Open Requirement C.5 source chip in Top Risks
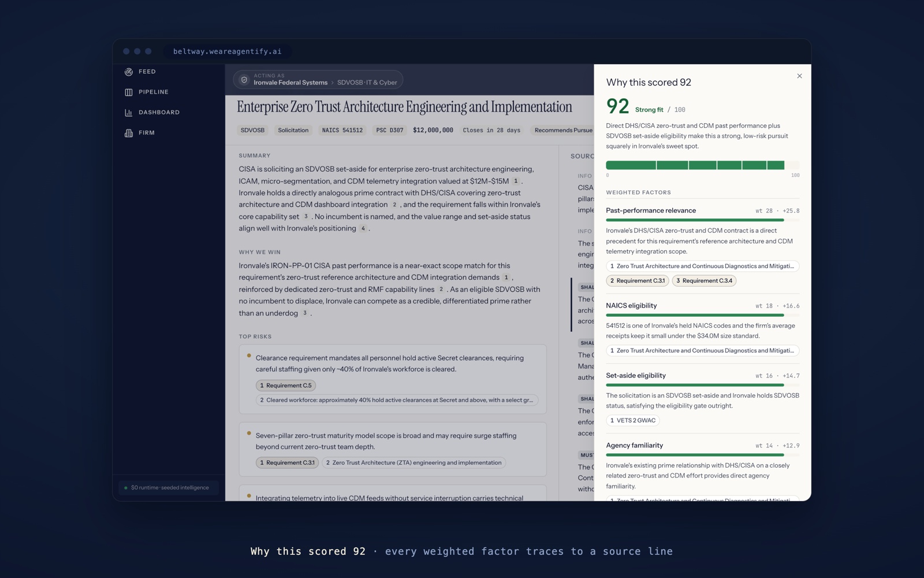The height and width of the screenshot is (578, 924). tap(286, 386)
